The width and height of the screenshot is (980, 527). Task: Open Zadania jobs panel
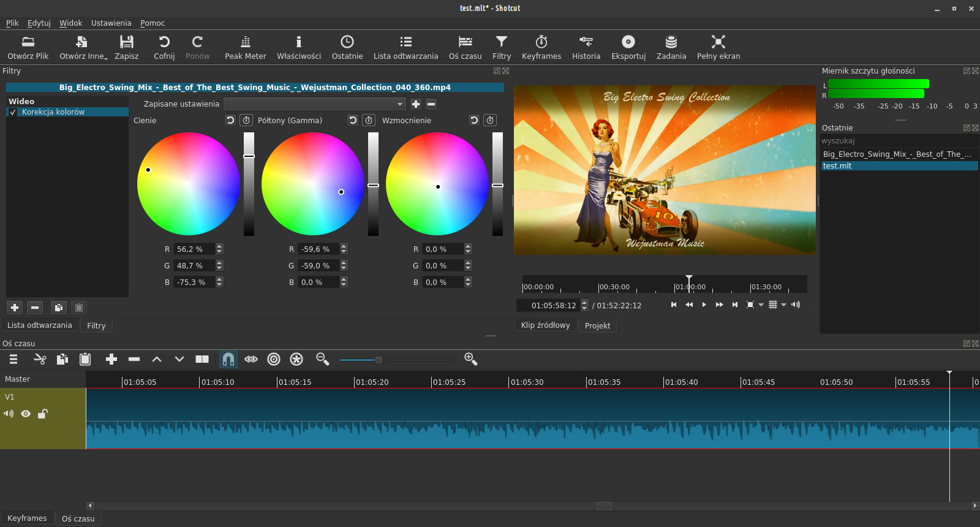(x=671, y=47)
